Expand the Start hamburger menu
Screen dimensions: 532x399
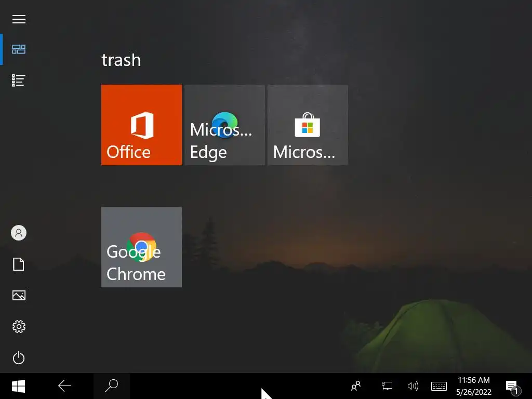coord(19,19)
